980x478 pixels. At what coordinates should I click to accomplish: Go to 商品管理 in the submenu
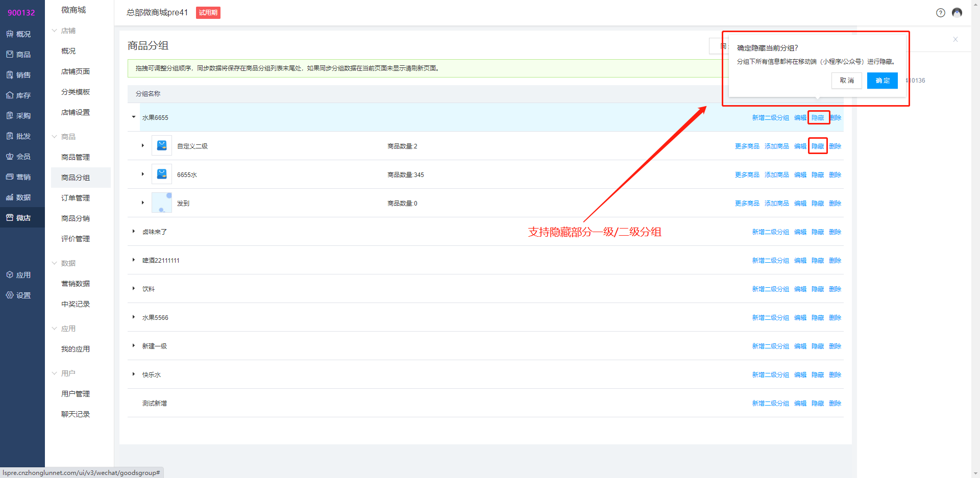[76, 157]
